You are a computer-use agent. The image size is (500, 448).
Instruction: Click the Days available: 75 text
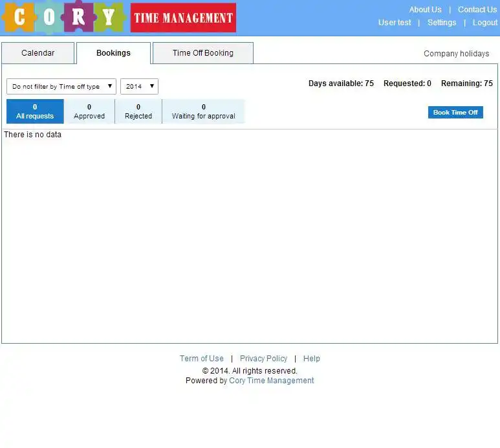[x=341, y=84]
